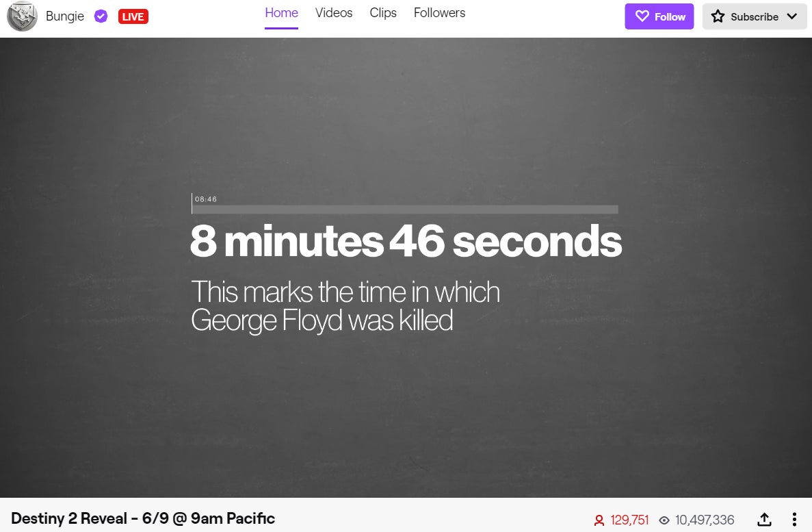The image size is (812, 532).
Task: Open the three-dot more options menu
Action: click(x=794, y=520)
